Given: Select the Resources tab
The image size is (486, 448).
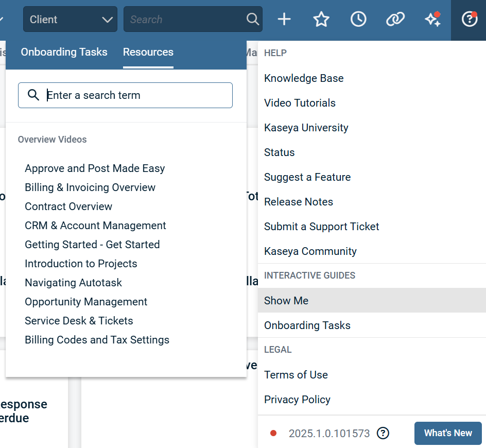Looking at the screenshot, I should click(148, 52).
